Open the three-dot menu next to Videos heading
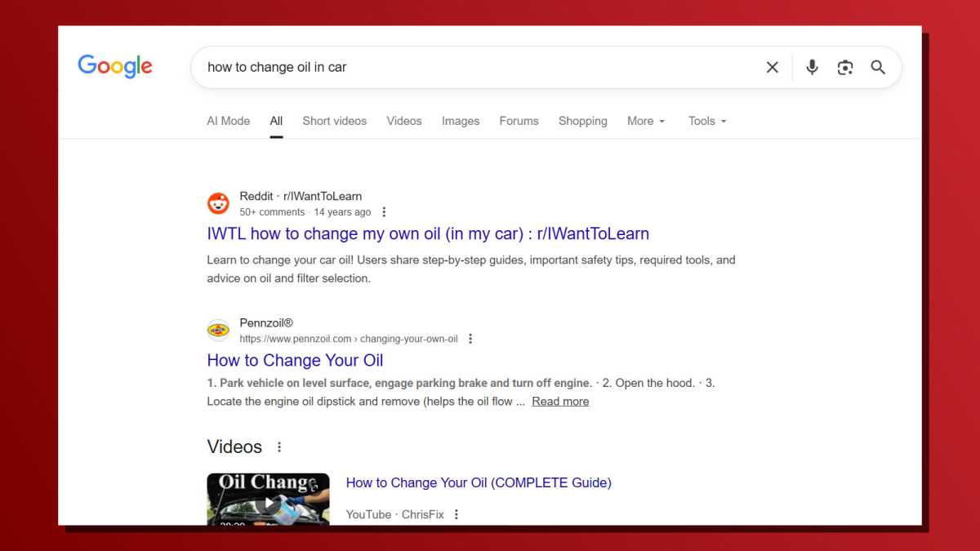The width and height of the screenshot is (980, 551). (278, 447)
